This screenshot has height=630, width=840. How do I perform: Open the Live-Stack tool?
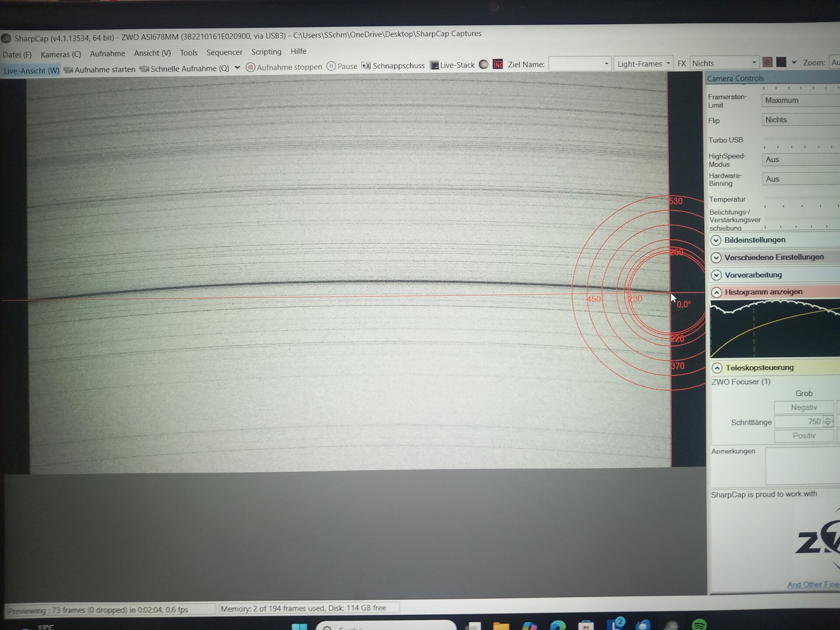point(452,65)
